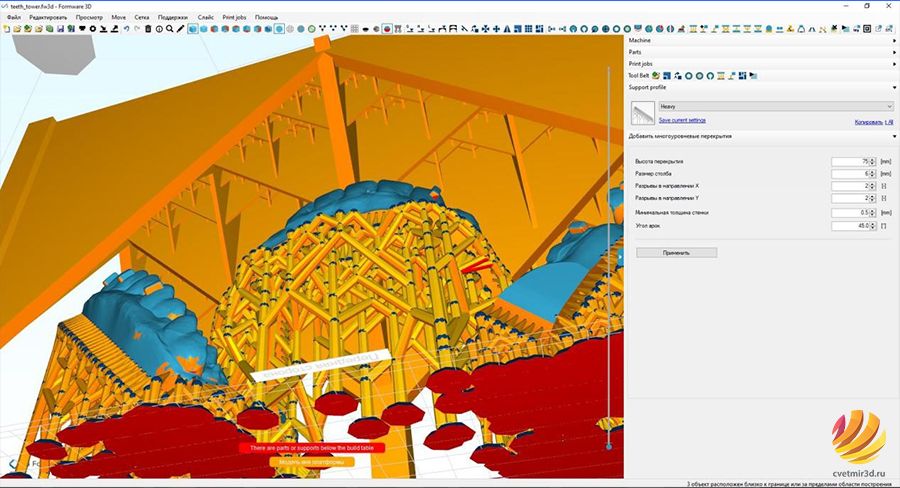Click the gray view orientation cube

coord(53,53)
